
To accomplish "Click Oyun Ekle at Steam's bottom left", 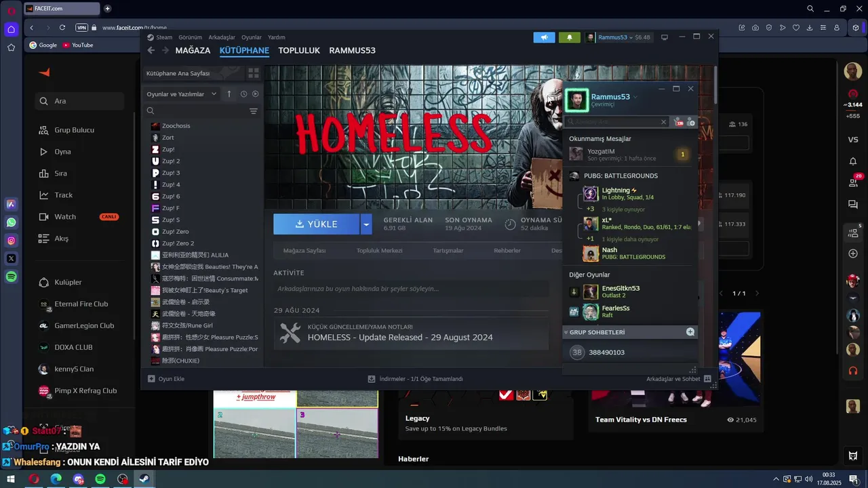I will (x=166, y=379).
